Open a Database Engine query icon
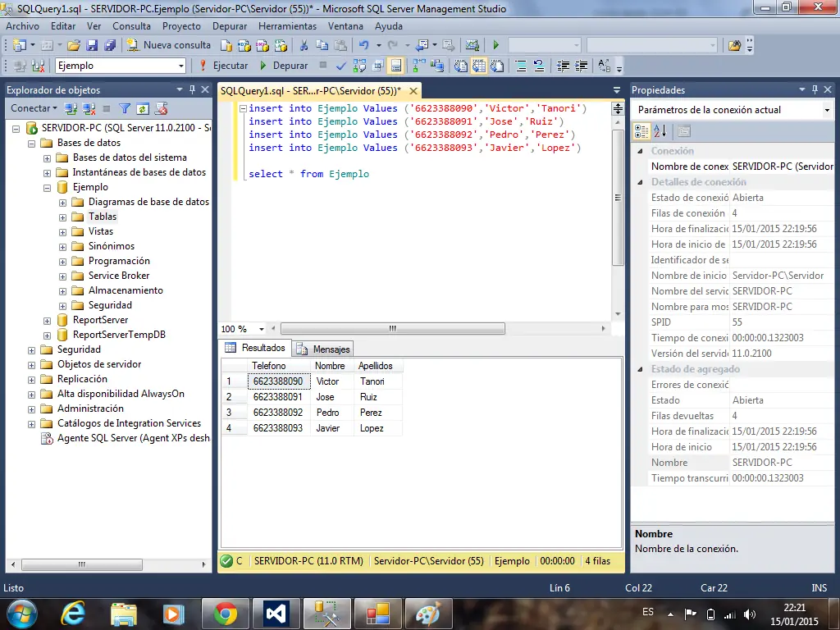The height and width of the screenshot is (630, 840). 226,46
